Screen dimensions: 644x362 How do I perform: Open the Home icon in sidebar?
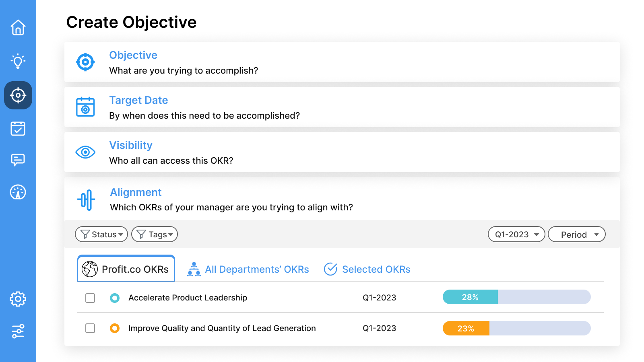coord(18,28)
